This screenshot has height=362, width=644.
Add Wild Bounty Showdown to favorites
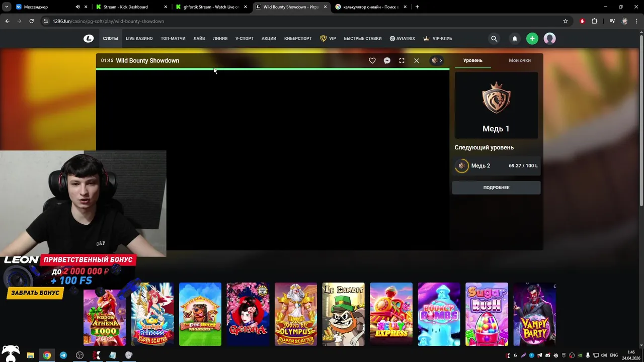point(372,60)
